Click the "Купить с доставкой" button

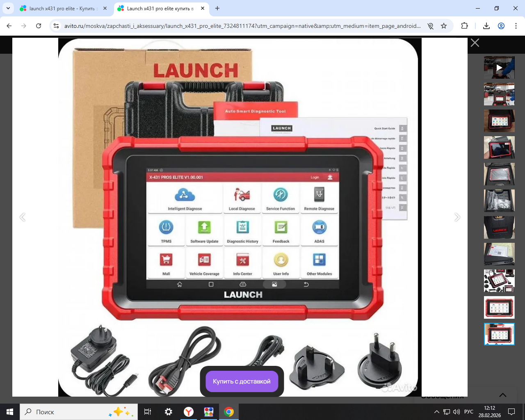coord(242,381)
